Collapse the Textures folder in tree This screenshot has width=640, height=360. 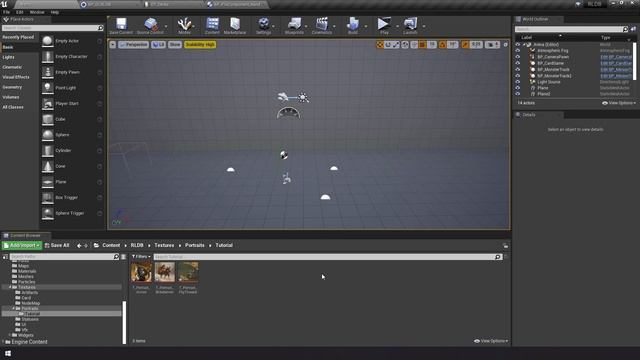click(10, 287)
